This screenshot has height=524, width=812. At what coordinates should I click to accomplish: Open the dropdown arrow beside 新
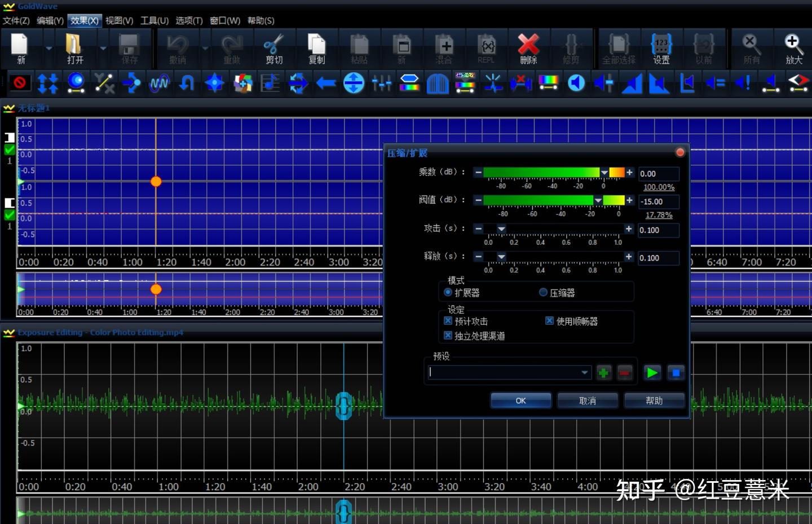point(48,49)
